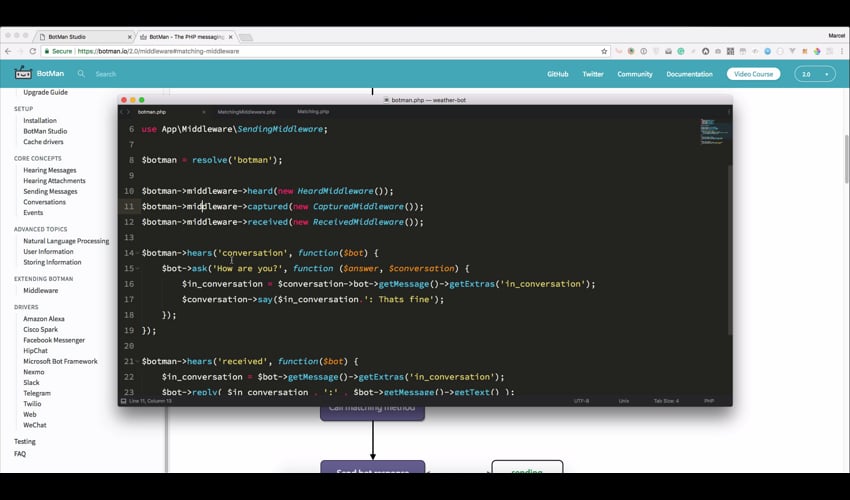This screenshot has height=500, width=850.
Task: Switch to the MatchingMiddleware.php editor tab
Action: 246,112
